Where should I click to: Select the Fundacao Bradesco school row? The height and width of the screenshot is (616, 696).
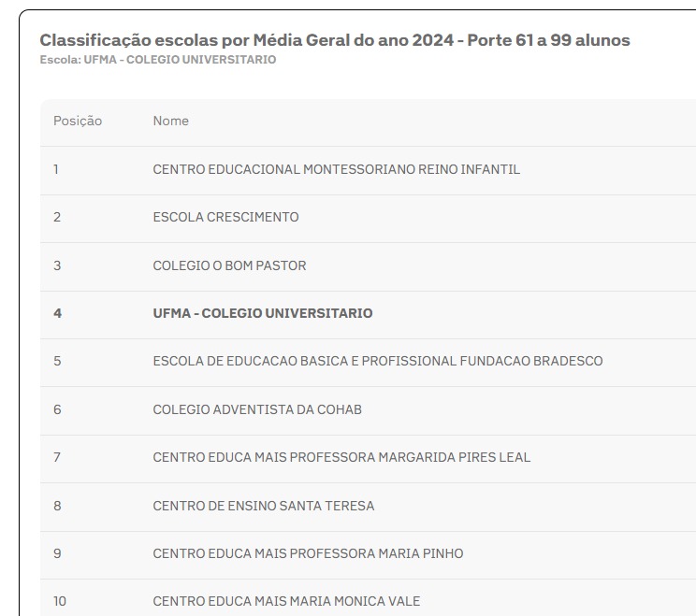point(377,361)
